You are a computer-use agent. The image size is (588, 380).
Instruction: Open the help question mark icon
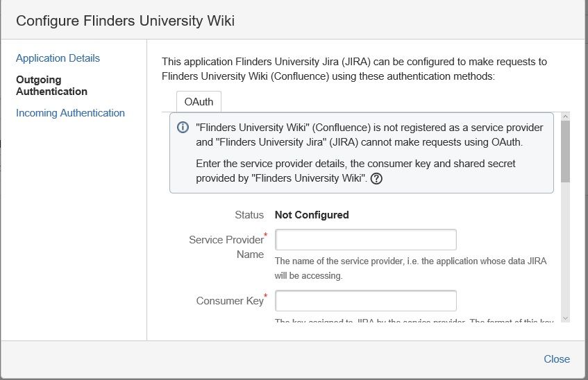pos(377,178)
